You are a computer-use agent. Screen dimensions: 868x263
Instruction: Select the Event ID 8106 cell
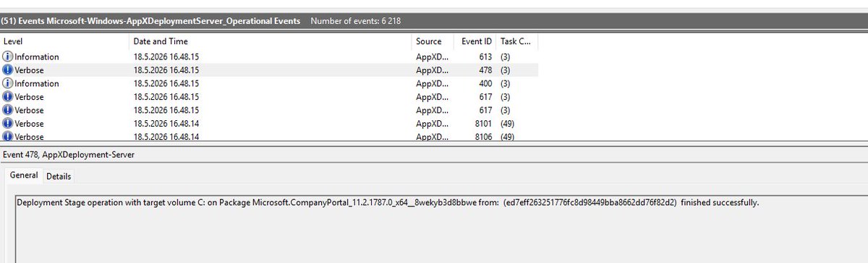pos(483,137)
